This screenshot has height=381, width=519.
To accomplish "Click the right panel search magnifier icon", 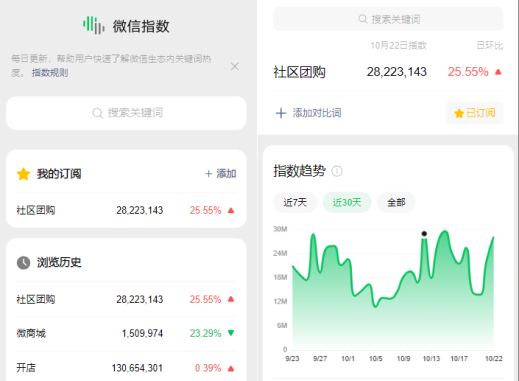I will click(x=363, y=19).
